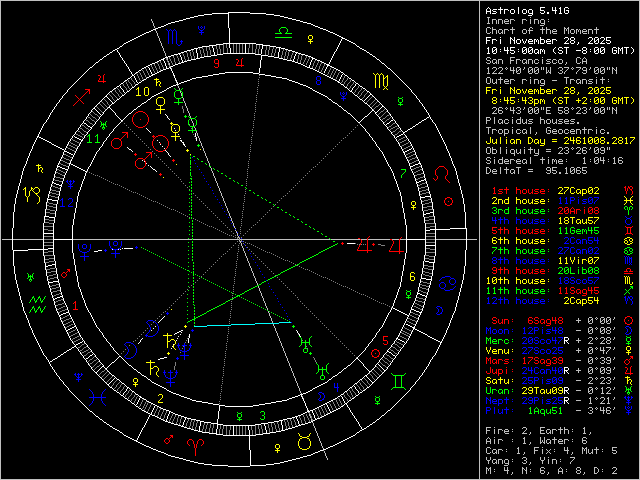Click the house number 3 label on the wheel

coord(262,415)
